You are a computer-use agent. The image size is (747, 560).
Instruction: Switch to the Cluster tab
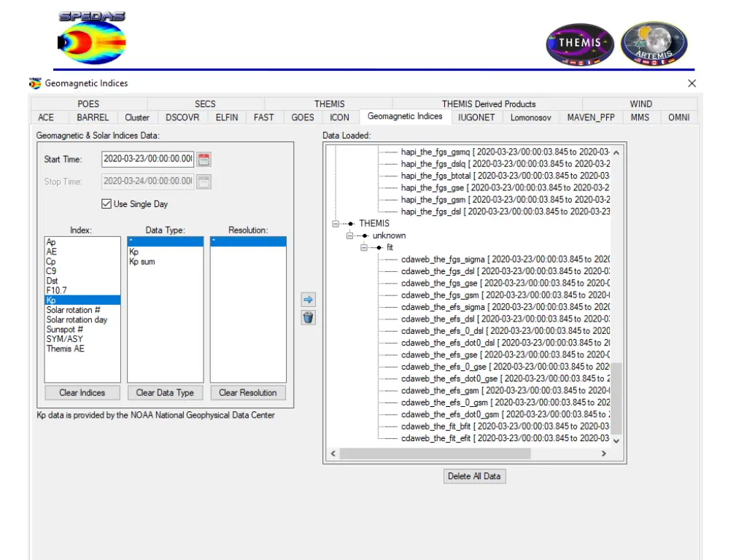tap(137, 117)
